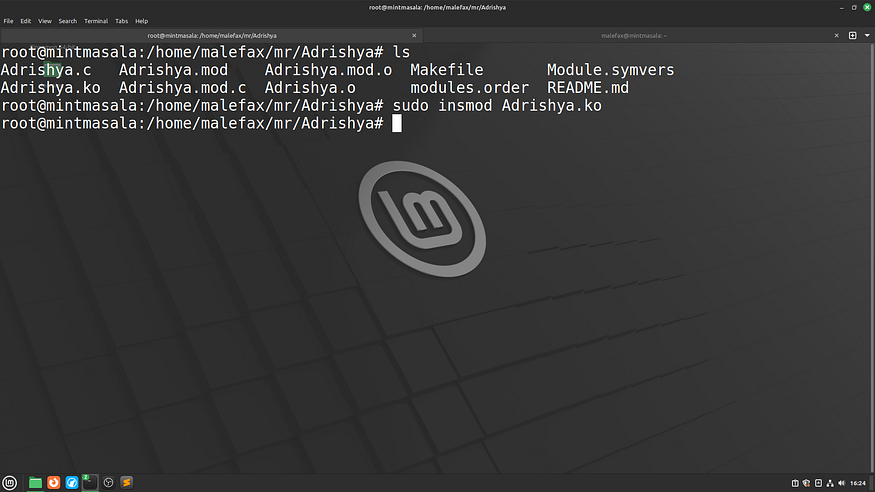Viewport: 875px width, 492px height.
Task: Click the Module.symvers file name
Action: [x=610, y=70]
